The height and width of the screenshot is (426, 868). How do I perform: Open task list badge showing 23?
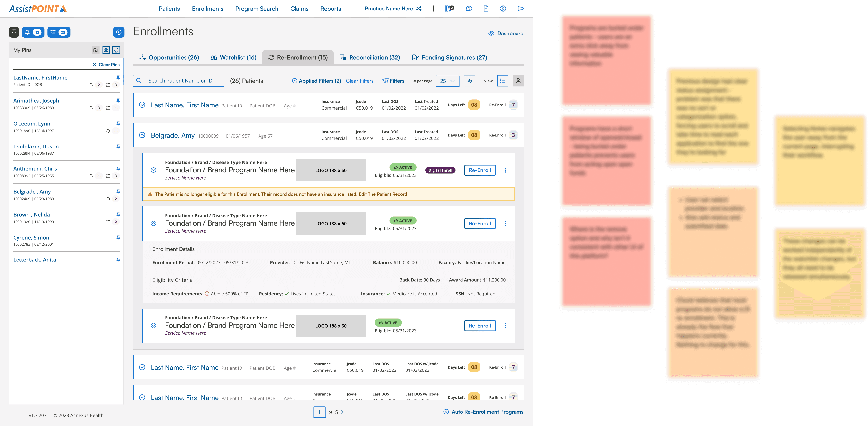59,32
